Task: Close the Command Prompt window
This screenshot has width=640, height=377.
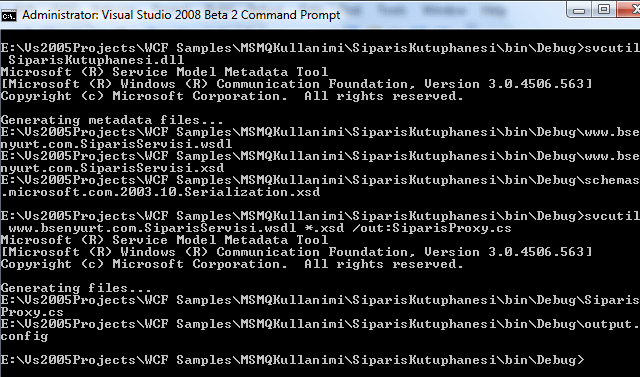Action: (629, 10)
